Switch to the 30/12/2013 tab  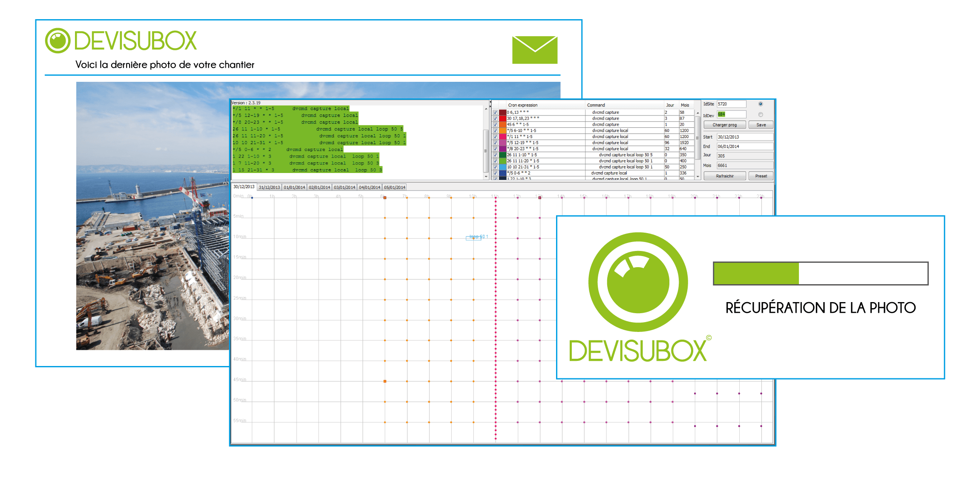(244, 187)
